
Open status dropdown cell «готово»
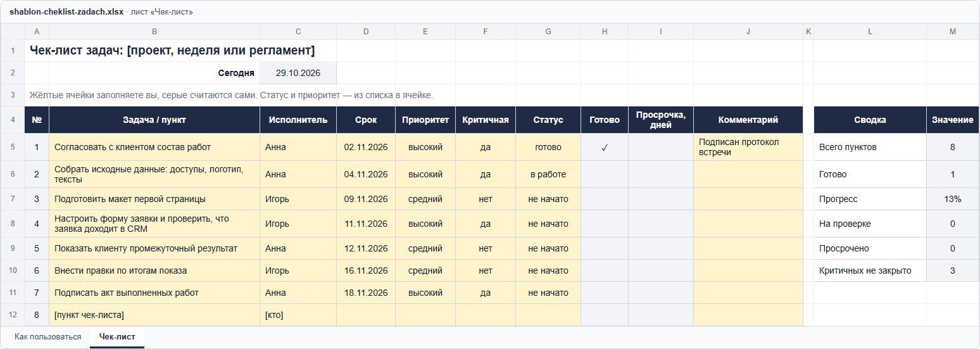(x=548, y=147)
